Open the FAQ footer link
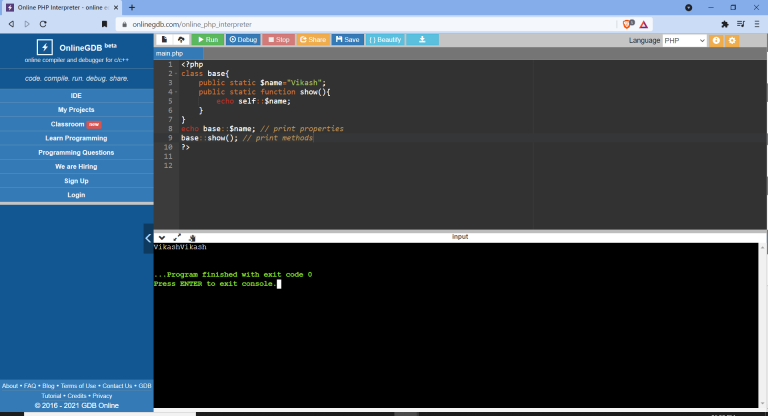768x416 pixels. [30, 386]
